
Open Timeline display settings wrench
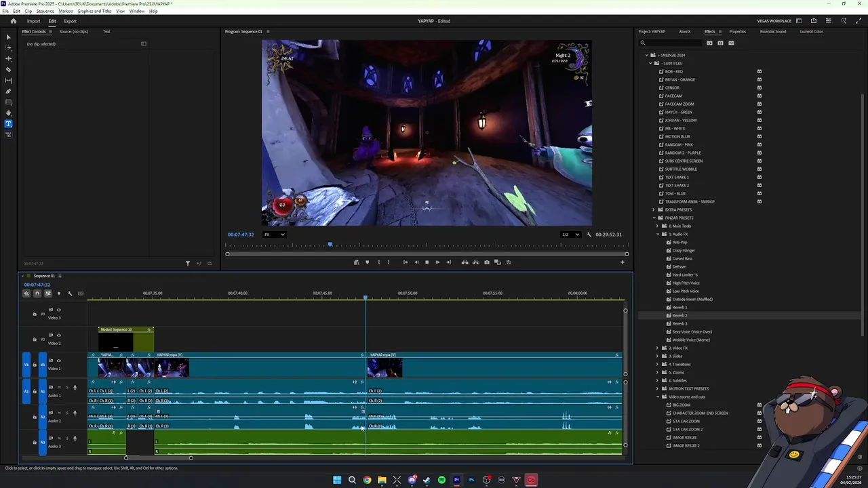tap(69, 293)
